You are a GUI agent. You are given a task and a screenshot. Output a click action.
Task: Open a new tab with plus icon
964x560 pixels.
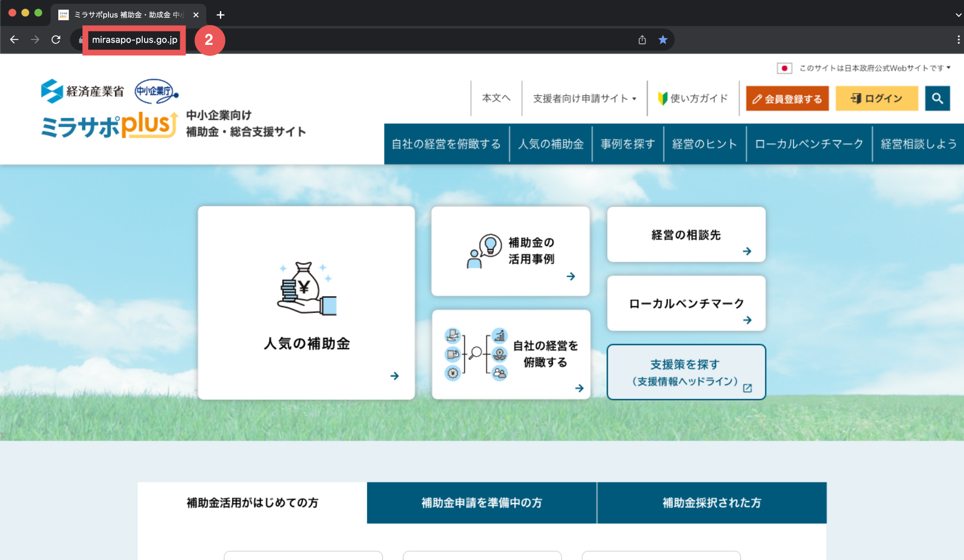[220, 15]
